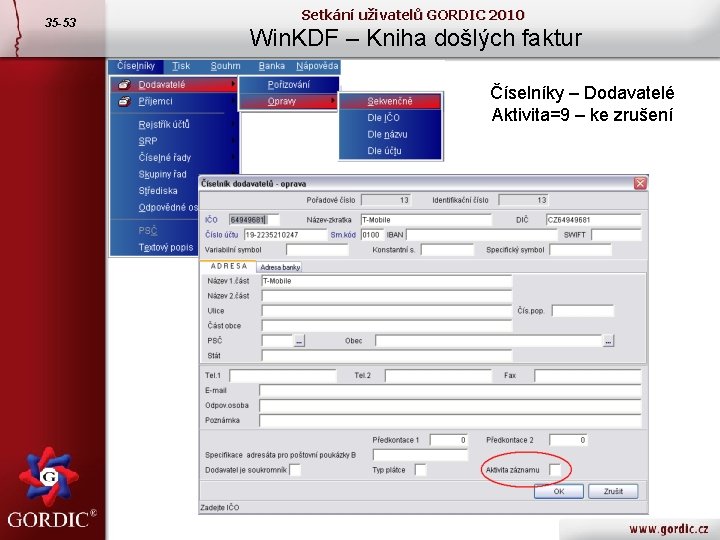Click the Konstantní s. field
Image resolution: width=720 pixels, height=540 pixels.
click(447, 250)
